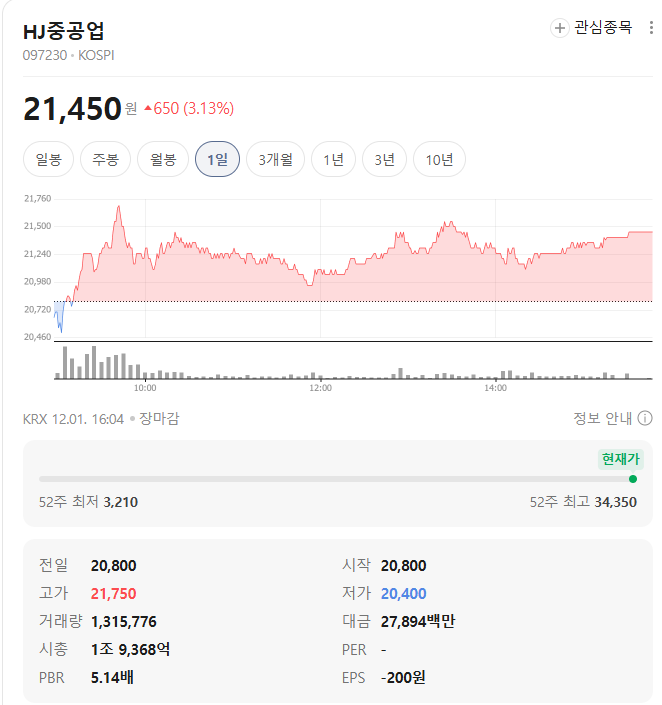This screenshot has width=662, height=705.
Task: Click the plus icon beside 관심종목
Action: pos(559,28)
